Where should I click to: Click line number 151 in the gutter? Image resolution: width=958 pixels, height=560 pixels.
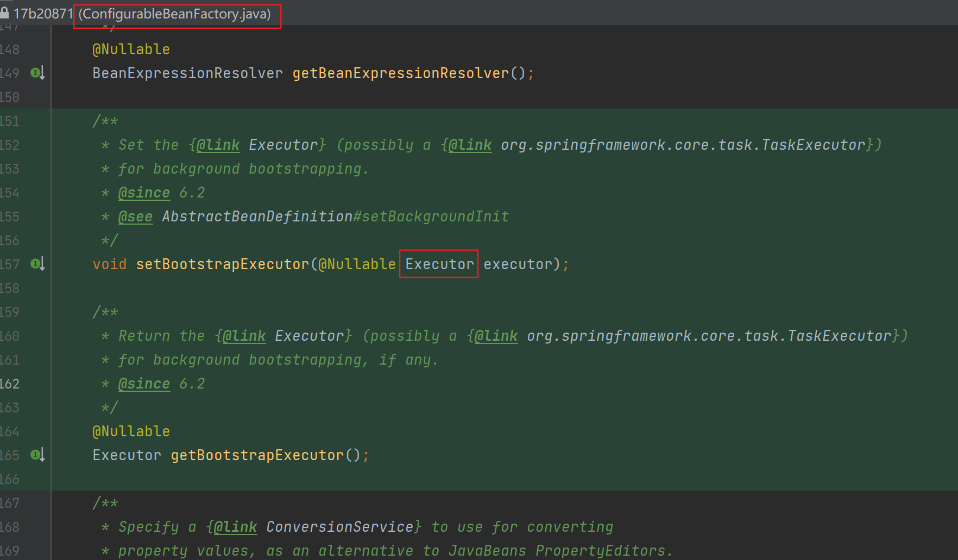(x=9, y=121)
